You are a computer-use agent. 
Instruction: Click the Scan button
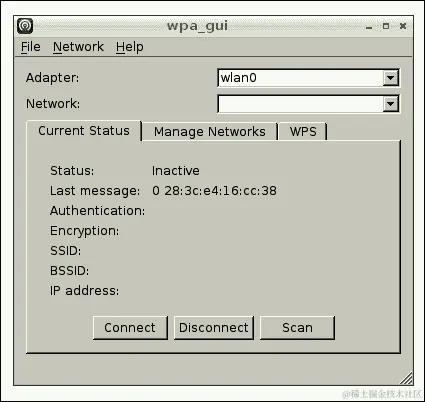(x=297, y=328)
